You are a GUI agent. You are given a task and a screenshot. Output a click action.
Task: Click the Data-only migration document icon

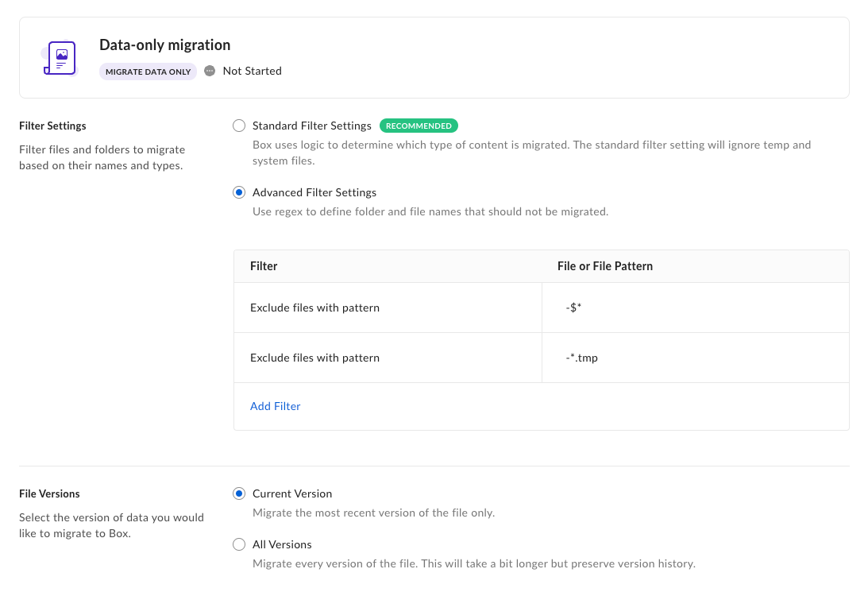pyautogui.click(x=60, y=58)
